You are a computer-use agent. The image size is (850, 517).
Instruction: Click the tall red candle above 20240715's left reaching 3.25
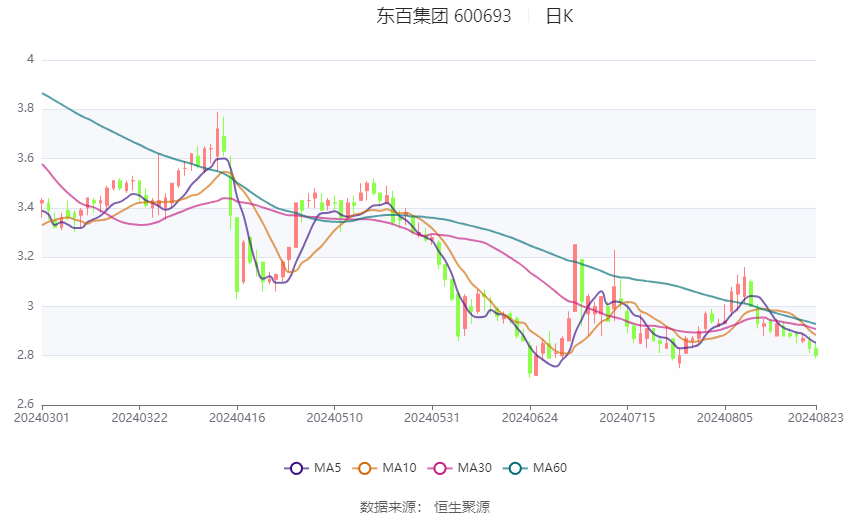pos(575,278)
